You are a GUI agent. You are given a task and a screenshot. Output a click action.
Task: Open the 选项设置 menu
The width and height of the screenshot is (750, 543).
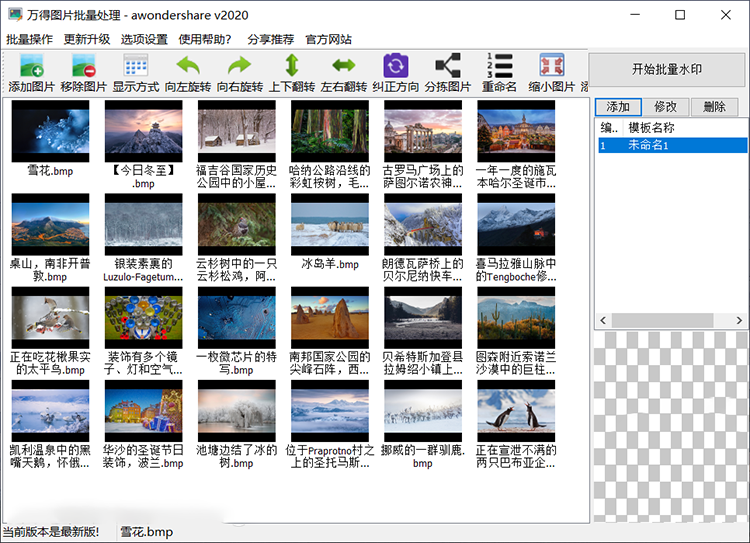pyautogui.click(x=144, y=39)
